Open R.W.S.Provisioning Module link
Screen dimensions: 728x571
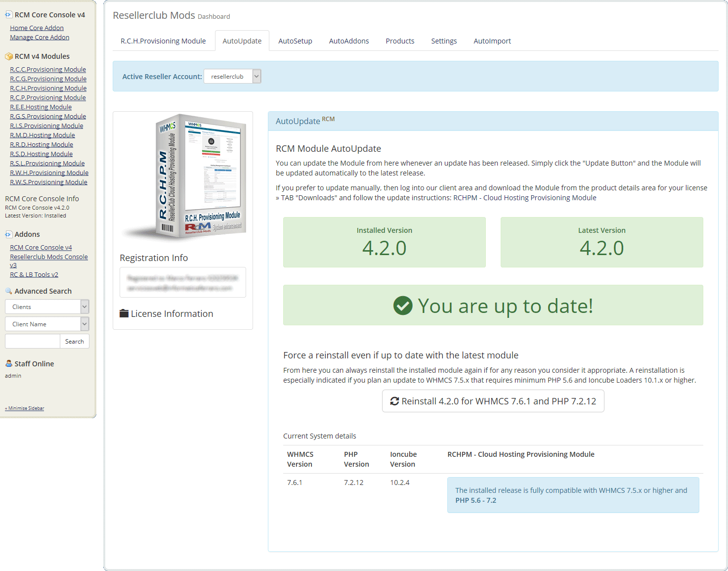[x=48, y=182]
